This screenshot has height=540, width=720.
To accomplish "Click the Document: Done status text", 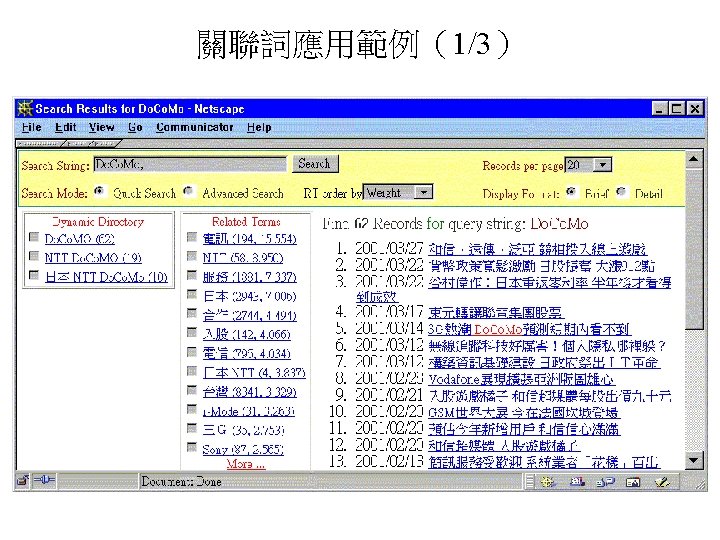I will [181, 482].
